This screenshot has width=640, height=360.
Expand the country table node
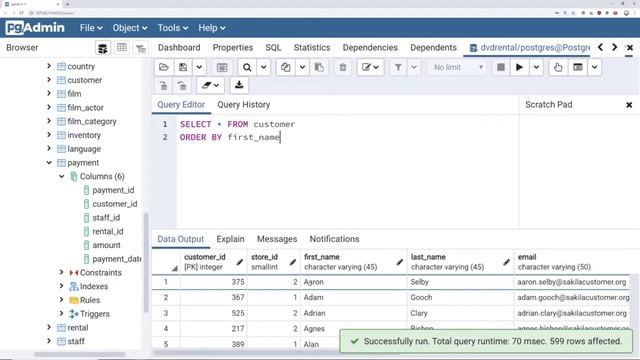click(x=49, y=66)
